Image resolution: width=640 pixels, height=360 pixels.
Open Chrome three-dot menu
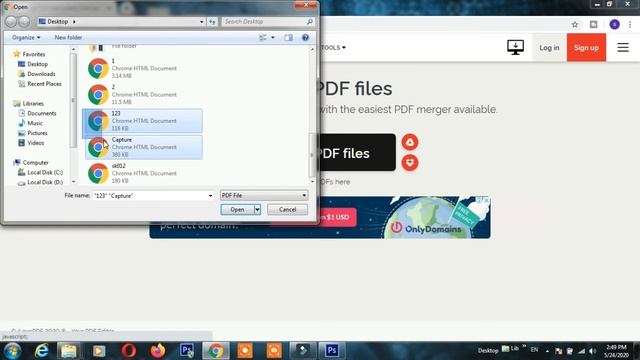(x=630, y=24)
